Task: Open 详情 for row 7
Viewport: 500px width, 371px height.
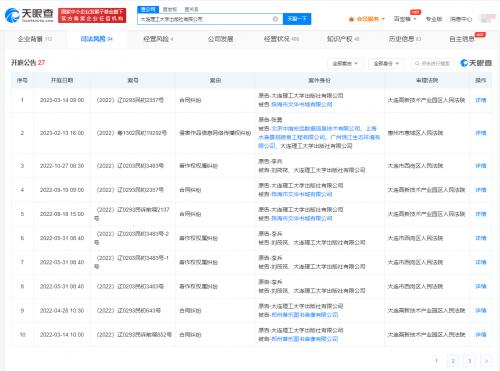Action: pyautogui.click(x=480, y=262)
